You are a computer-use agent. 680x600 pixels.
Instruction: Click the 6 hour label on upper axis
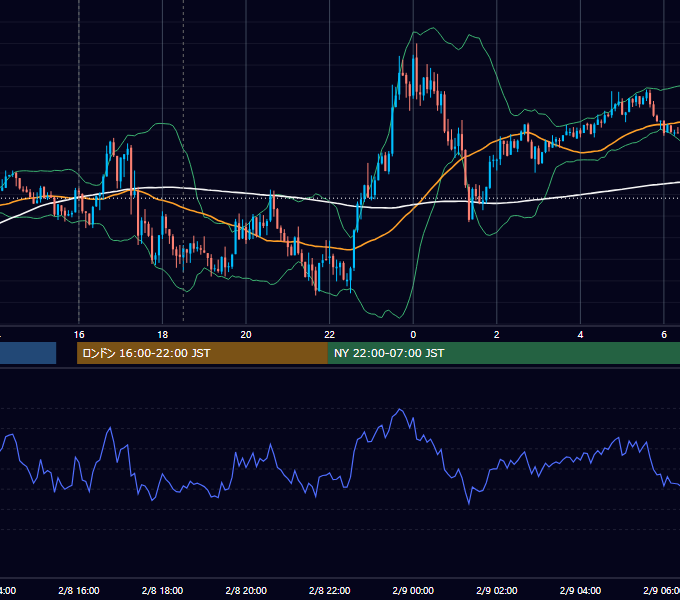tap(664, 335)
